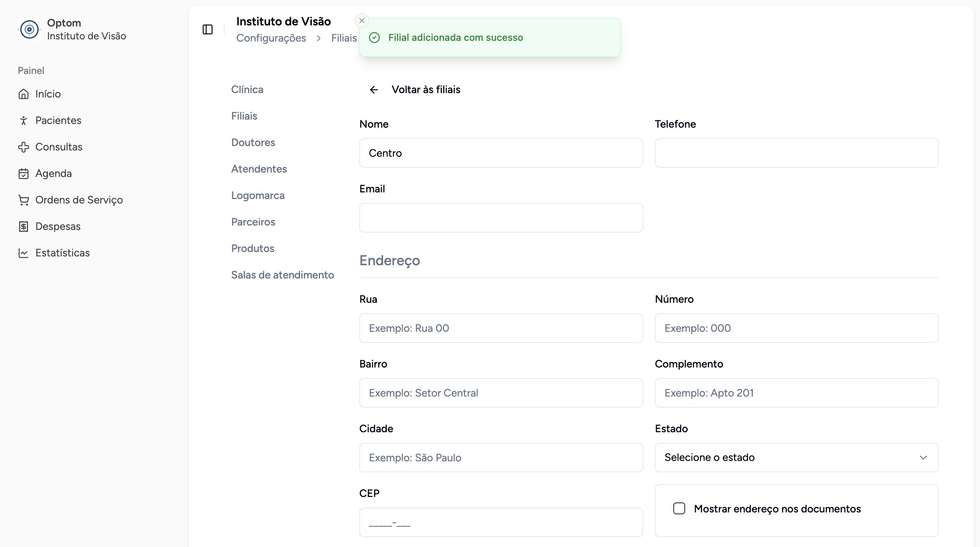The image size is (980, 547).
Task: Open the Salas de atendimento section
Action: coord(282,275)
